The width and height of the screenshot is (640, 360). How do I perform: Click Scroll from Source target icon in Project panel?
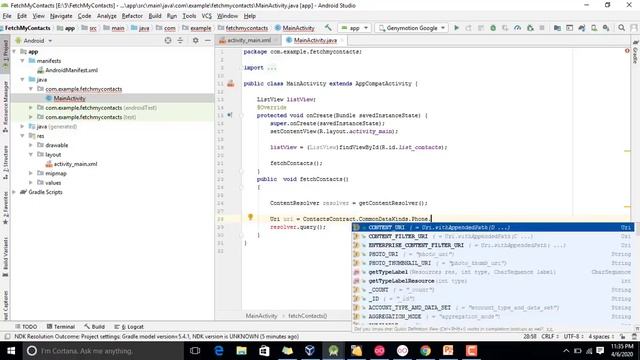pyautogui.click(x=168, y=40)
